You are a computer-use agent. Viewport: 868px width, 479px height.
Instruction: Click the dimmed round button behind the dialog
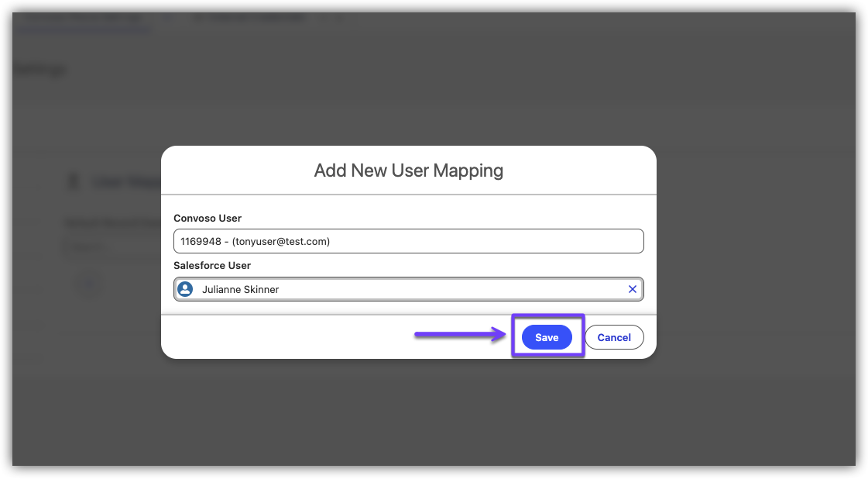[90, 284]
